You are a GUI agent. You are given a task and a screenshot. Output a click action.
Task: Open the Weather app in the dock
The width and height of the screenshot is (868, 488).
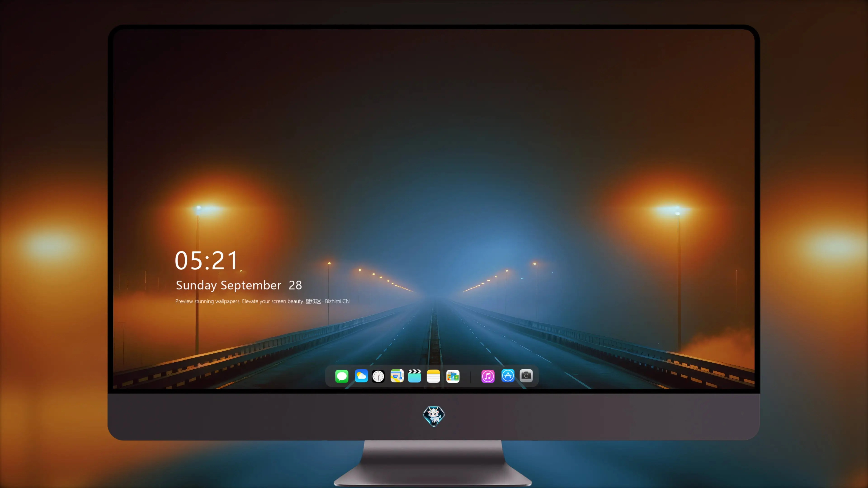(x=361, y=376)
